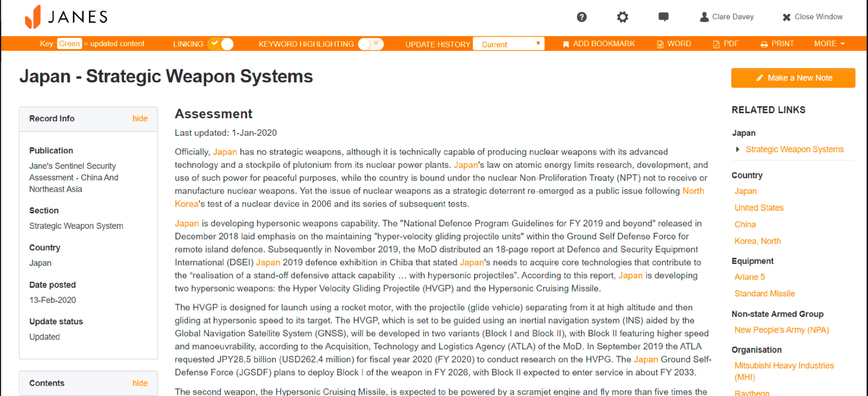Click the Clare Davey user profile
The image size is (868, 396).
[726, 17]
